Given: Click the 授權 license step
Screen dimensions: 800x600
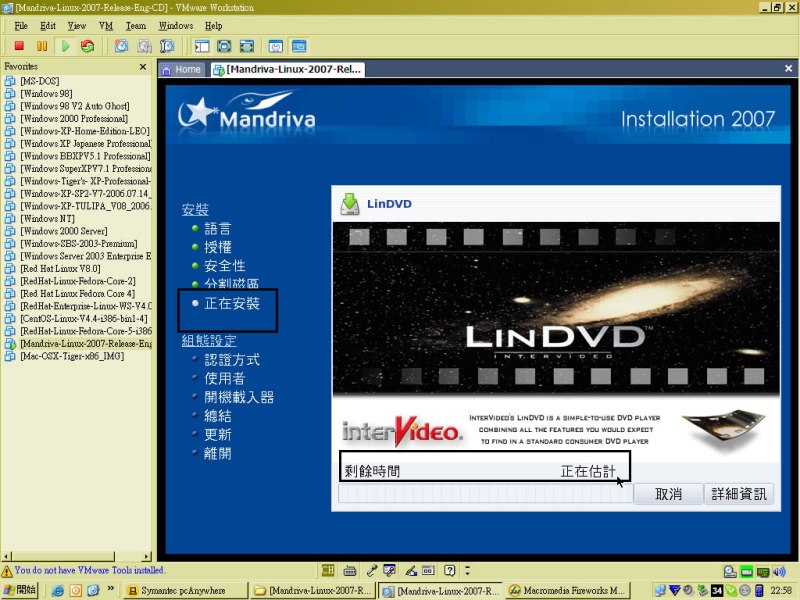Looking at the screenshot, I should click(218, 247).
